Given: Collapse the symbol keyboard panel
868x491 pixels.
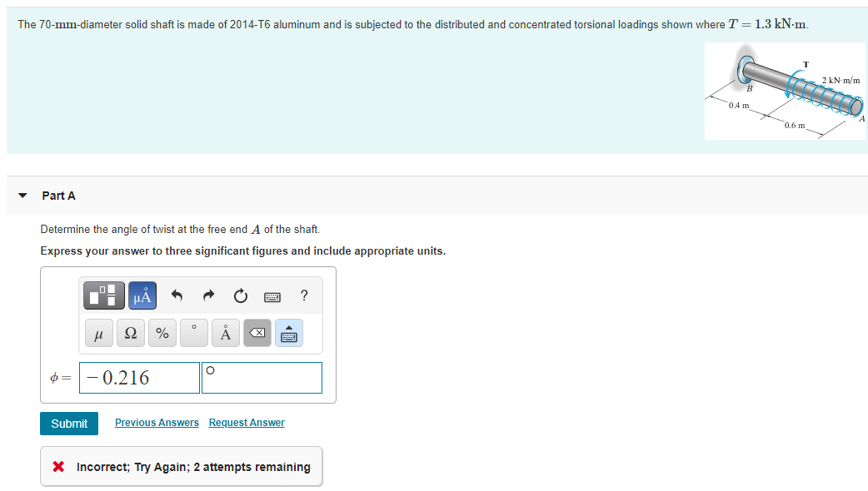Looking at the screenshot, I should [289, 333].
